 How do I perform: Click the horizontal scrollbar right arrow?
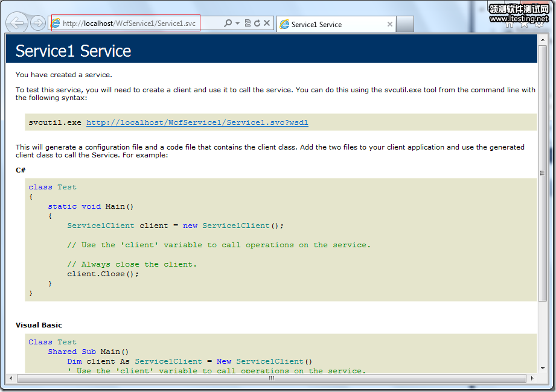[532, 378]
